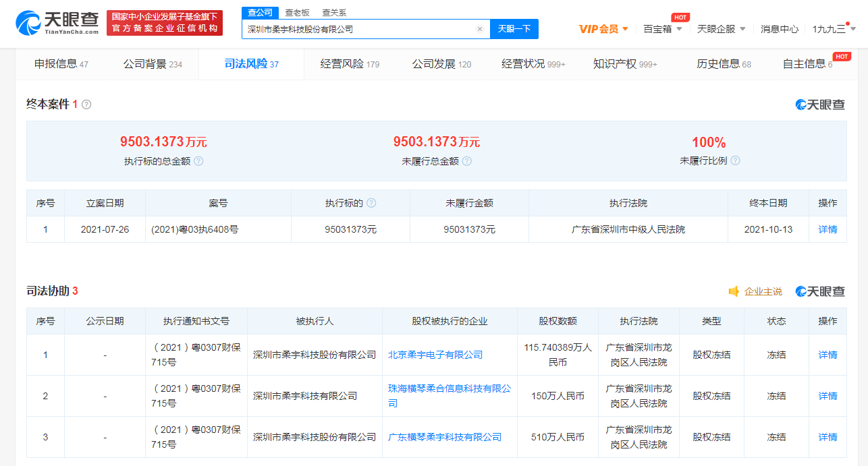Image resolution: width=868 pixels, height=466 pixels.
Task: Click the megaphone icon beside 企业主说
Action: point(733,291)
